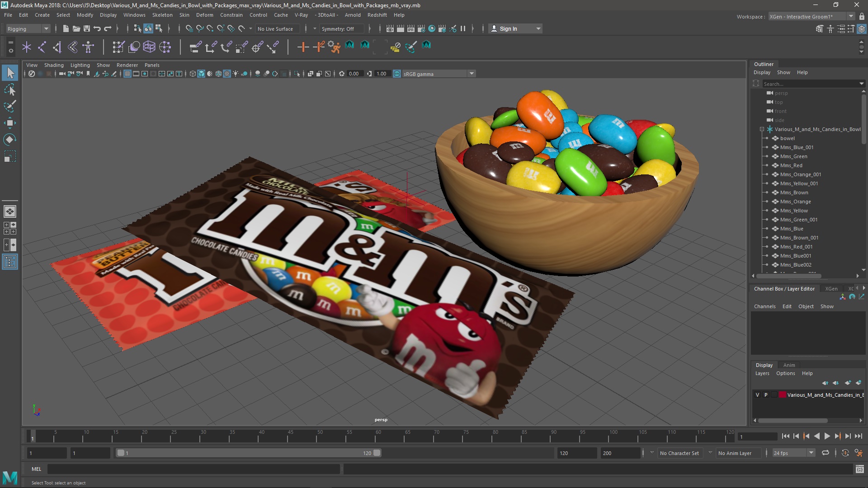Click the MEL script type label
The height and width of the screenshot is (488, 868).
(x=36, y=469)
